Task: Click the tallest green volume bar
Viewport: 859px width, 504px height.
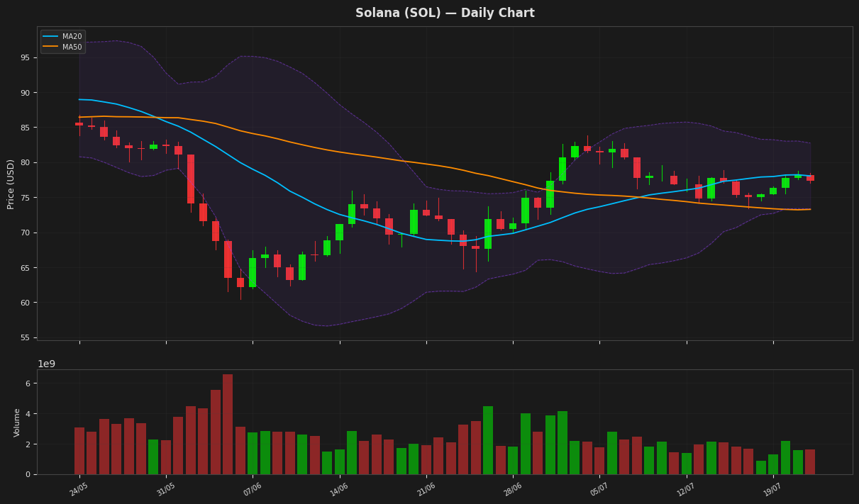Action: point(488,440)
